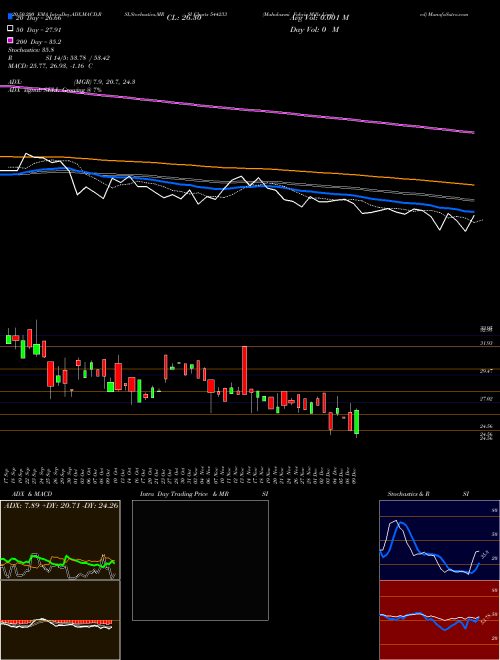
Task: Click the 'Stochastics & RSI' panel title
Action: tap(428, 494)
